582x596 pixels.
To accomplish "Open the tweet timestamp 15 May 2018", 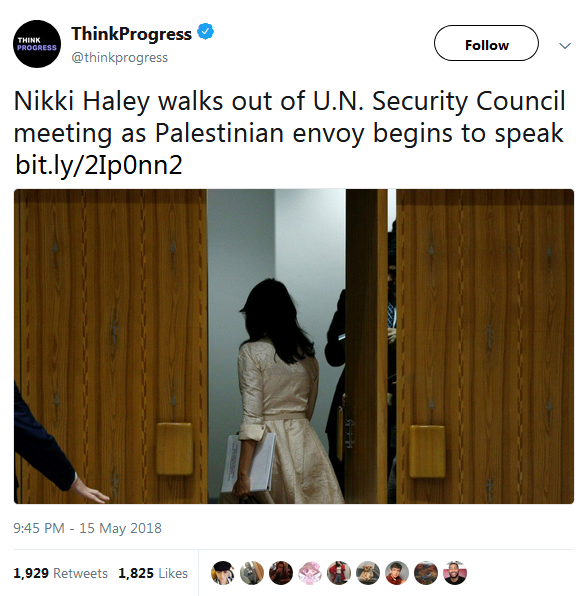I will [87, 528].
